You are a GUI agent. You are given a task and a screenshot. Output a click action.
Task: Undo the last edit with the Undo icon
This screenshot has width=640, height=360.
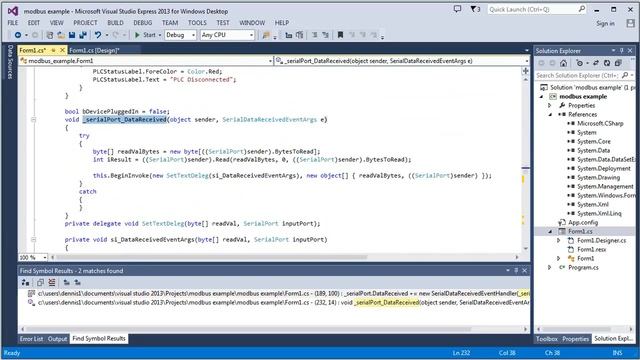(98, 35)
